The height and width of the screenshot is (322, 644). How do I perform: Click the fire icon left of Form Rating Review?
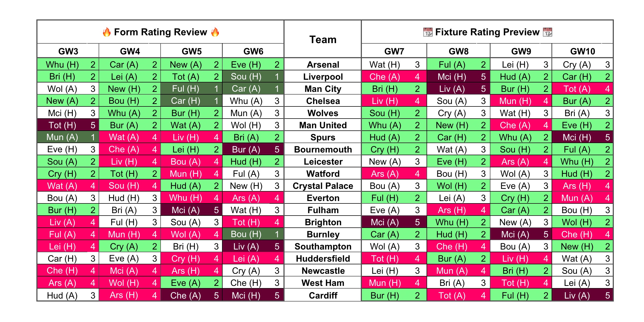pos(107,32)
